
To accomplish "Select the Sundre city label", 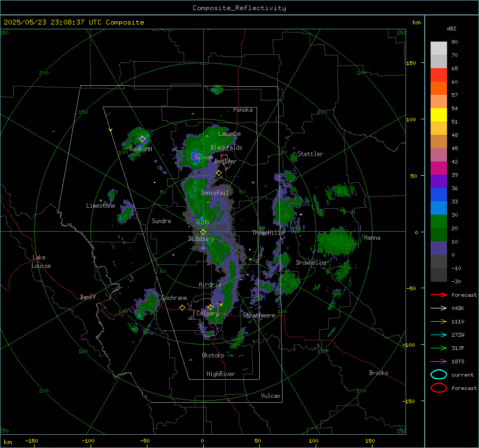I will coord(161,221).
